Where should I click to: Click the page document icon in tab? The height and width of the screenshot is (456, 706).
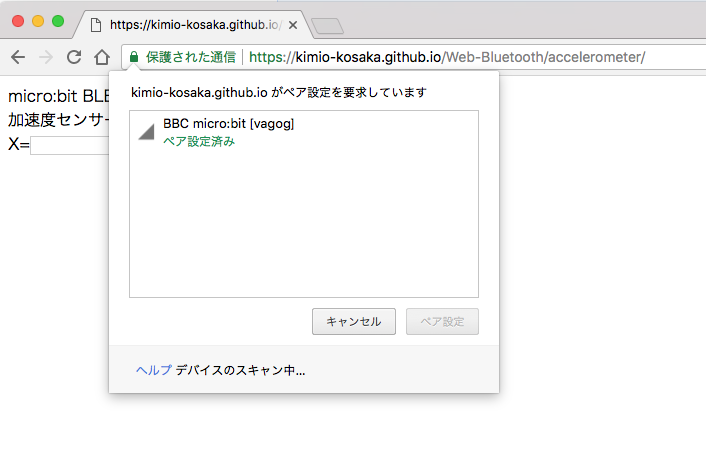[x=95, y=25]
